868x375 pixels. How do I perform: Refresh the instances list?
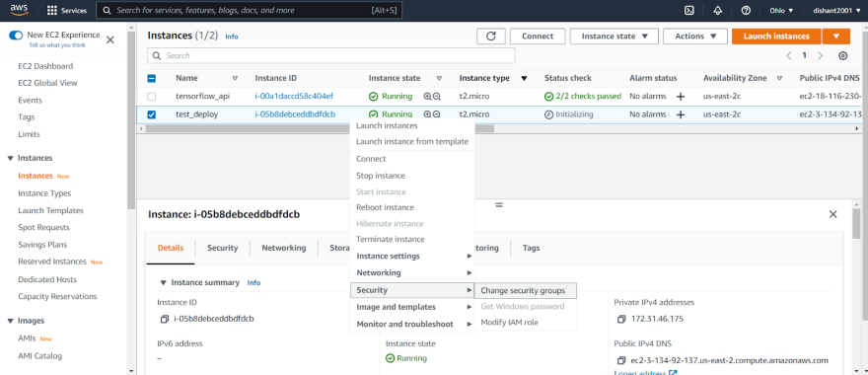tap(491, 36)
